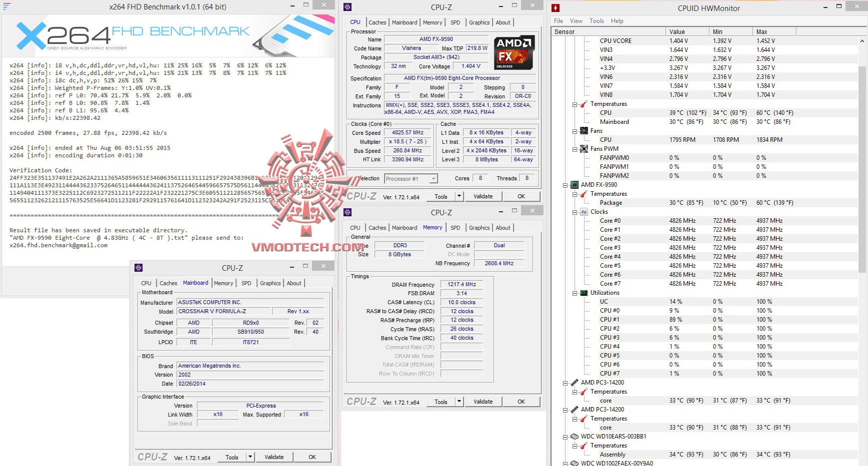Click the thermometer icon above the Assembly row
Image resolution: width=868 pixels, height=466 pixels.
click(x=583, y=446)
